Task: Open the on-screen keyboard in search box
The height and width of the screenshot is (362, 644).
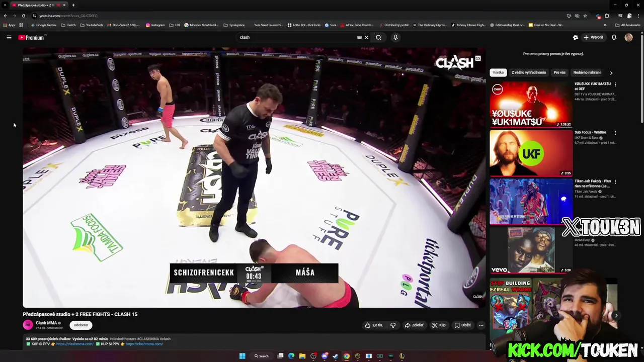Action: [x=359, y=37]
